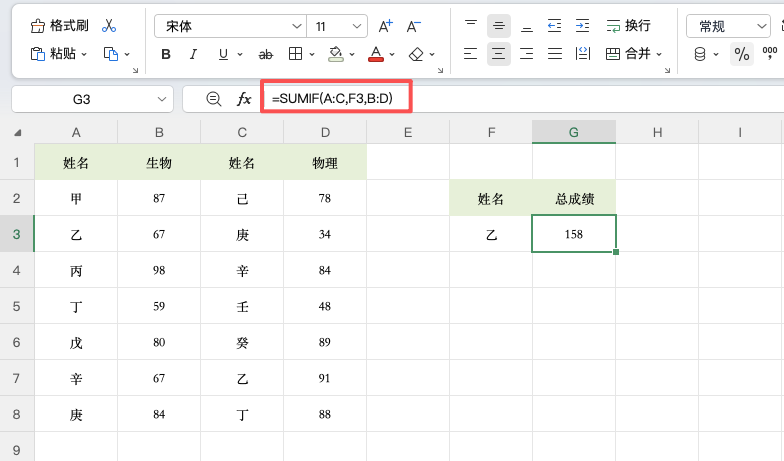Screen dimensions: 784x461
Task: Increase font size with A+ icon
Action: pos(385,26)
